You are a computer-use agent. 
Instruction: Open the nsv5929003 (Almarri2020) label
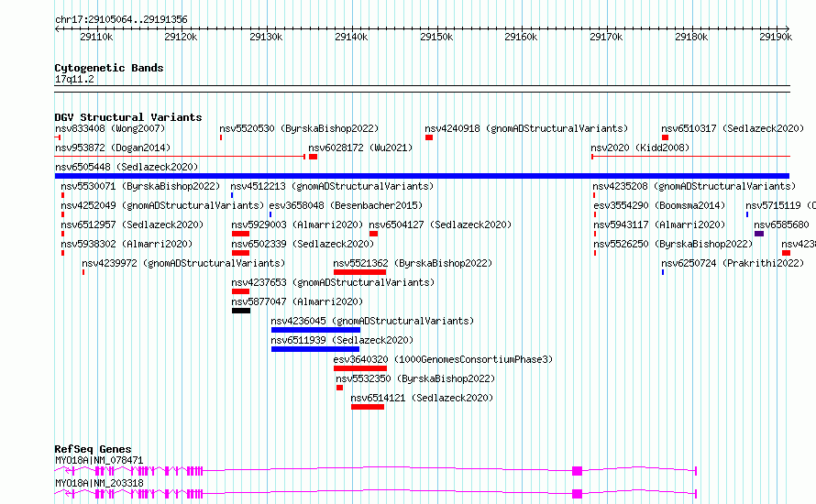click(297, 225)
